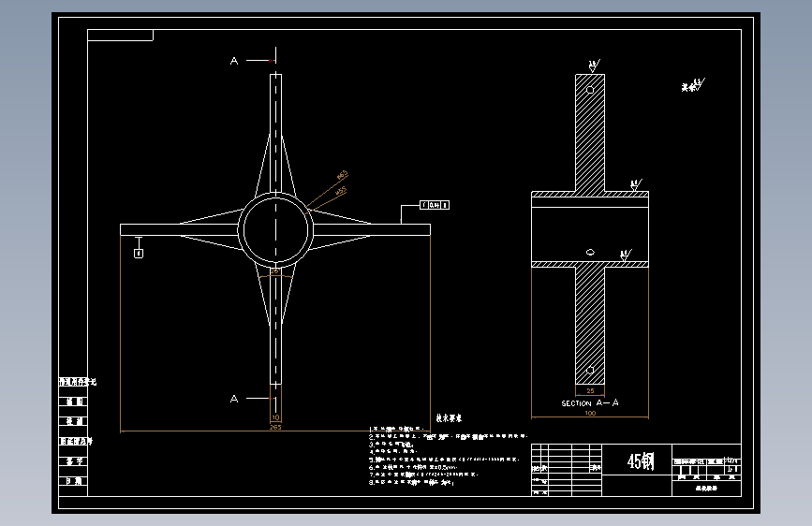This screenshot has height=526, width=812.
Task: Click the '日期' cell in left margin table
Action: coord(73,481)
